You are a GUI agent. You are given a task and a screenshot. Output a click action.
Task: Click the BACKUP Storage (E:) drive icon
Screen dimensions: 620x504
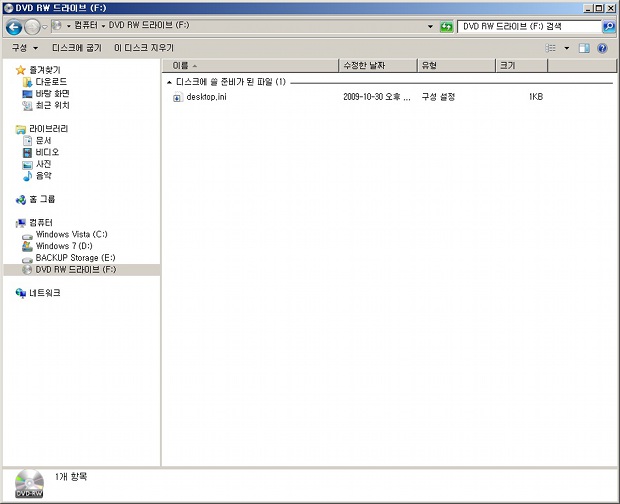pos(27,260)
